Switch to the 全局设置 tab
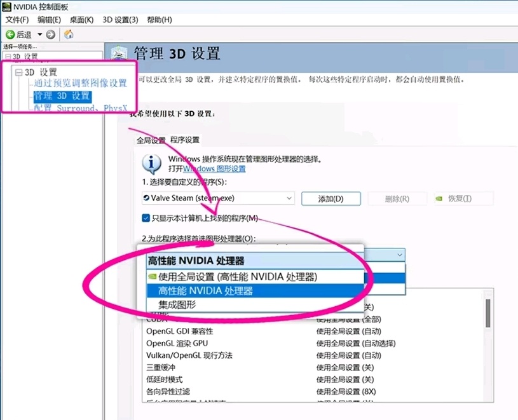518x420 pixels. pyautogui.click(x=151, y=140)
